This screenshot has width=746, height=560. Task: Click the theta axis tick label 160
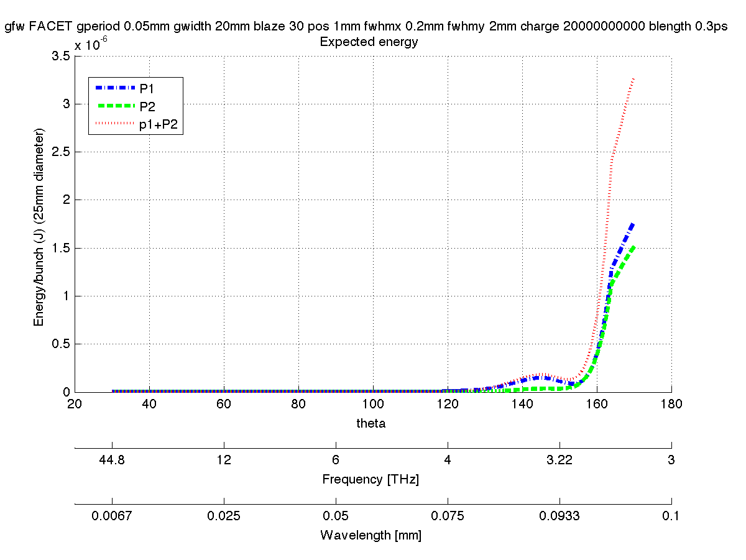(x=597, y=404)
